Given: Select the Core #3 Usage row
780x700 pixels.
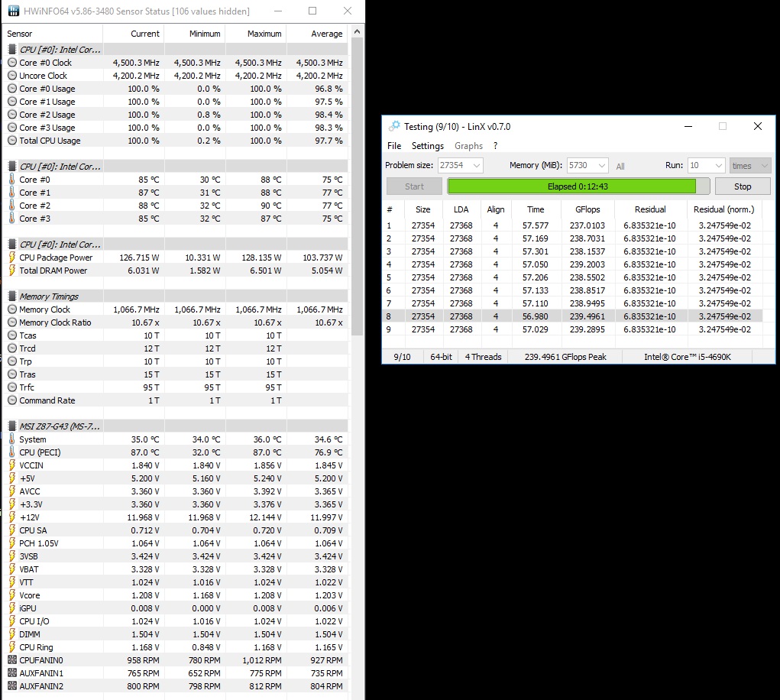Looking at the screenshot, I should point(175,128).
